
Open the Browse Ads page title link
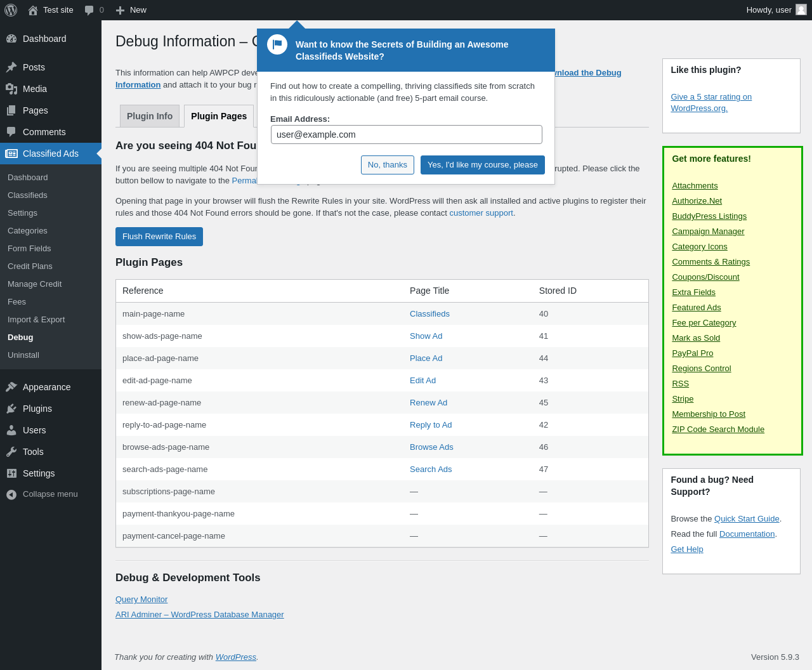coord(431,447)
